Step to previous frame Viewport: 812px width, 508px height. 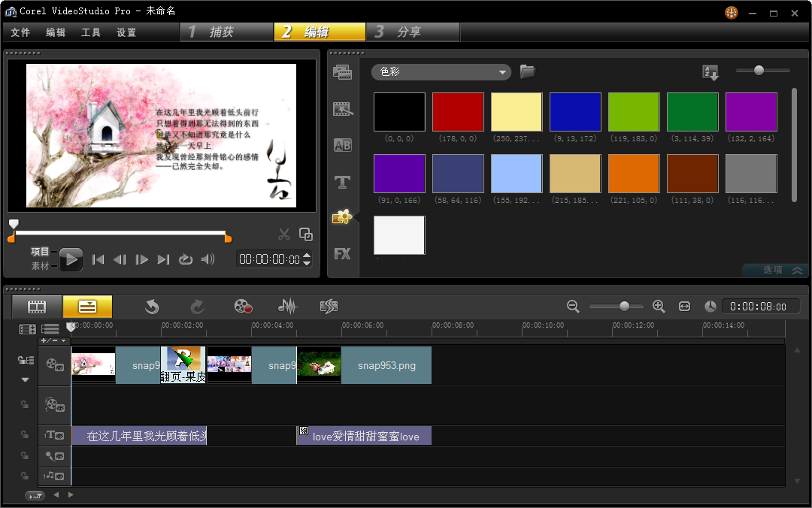(120, 259)
